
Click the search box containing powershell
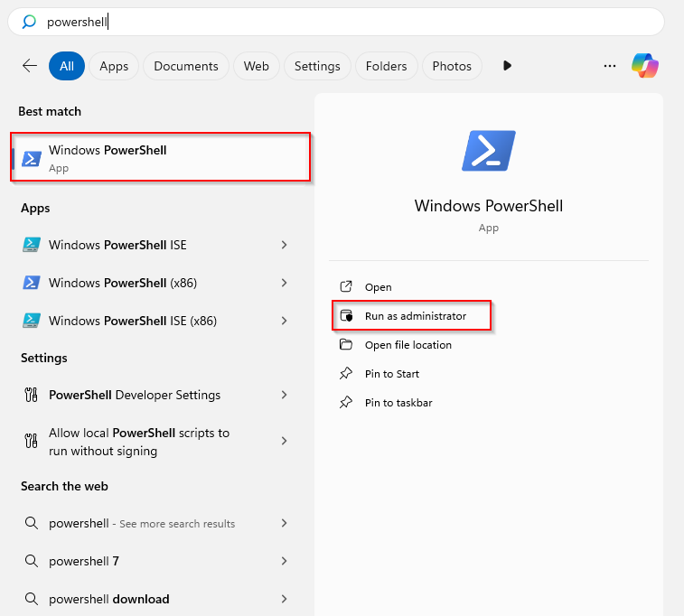click(336, 22)
